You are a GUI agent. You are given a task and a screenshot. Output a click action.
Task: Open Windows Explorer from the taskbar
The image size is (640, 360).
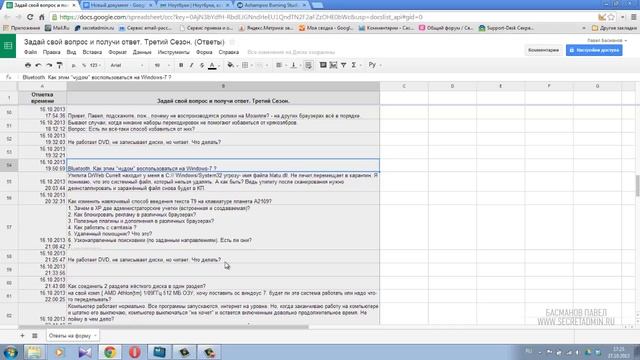[x=33, y=352]
